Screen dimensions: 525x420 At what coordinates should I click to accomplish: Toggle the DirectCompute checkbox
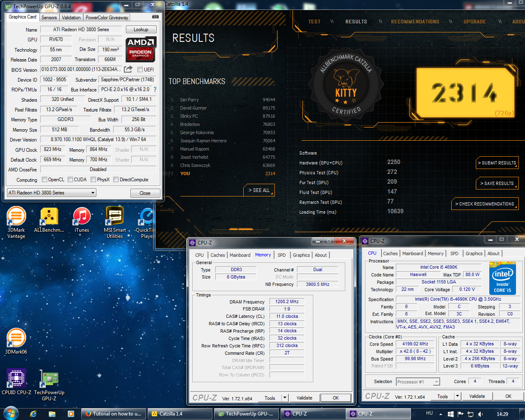tap(116, 180)
